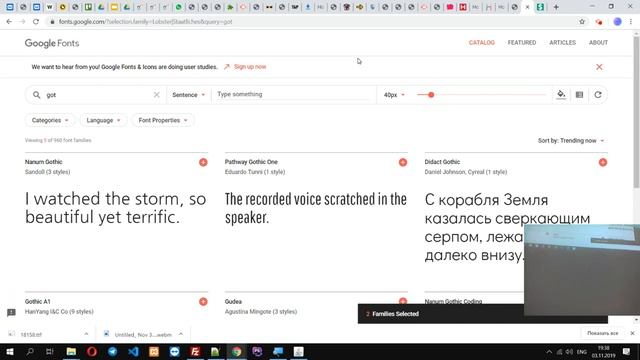Viewport: 640px width, 360px height.
Task: Open the Sentence preview type dropdown
Action: pos(189,95)
